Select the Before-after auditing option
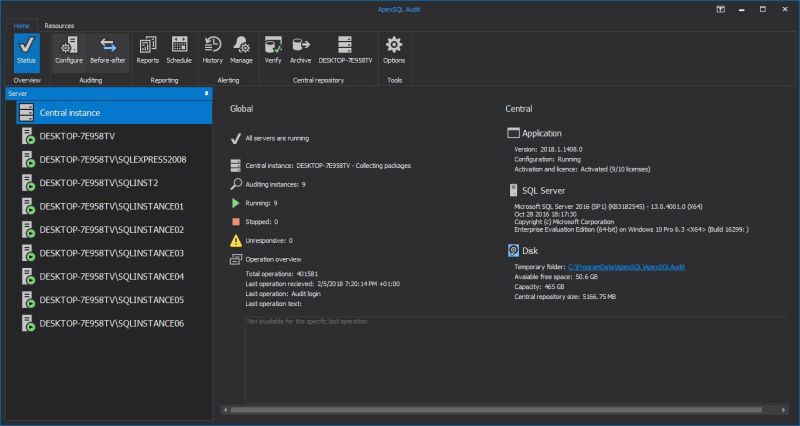Screen dimensions: 800x426 pyautogui.click(x=108, y=52)
